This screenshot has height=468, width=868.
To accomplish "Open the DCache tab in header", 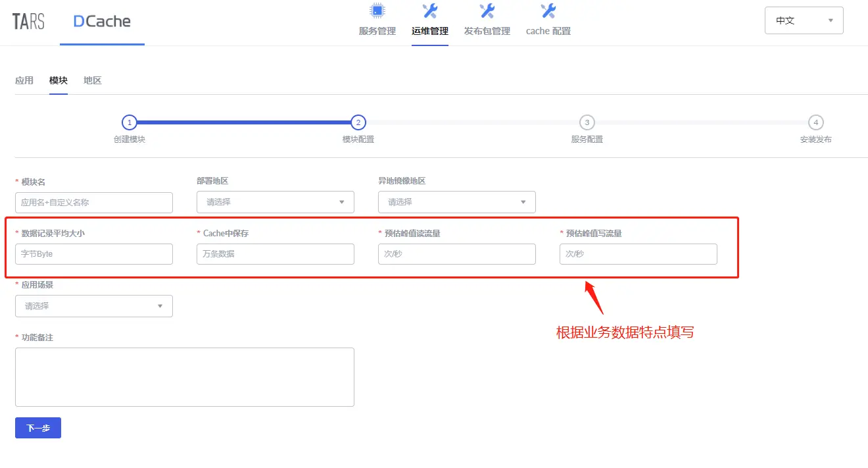I will tap(102, 22).
